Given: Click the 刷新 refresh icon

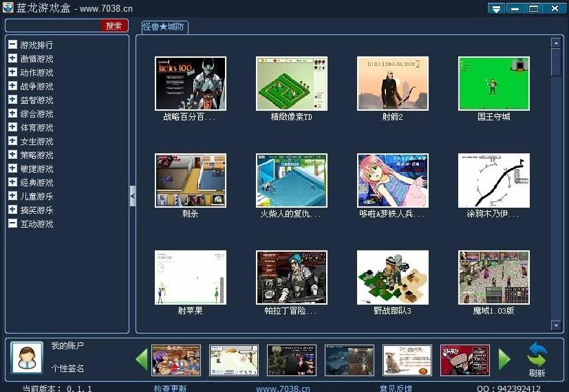Looking at the screenshot, I should 537,356.
